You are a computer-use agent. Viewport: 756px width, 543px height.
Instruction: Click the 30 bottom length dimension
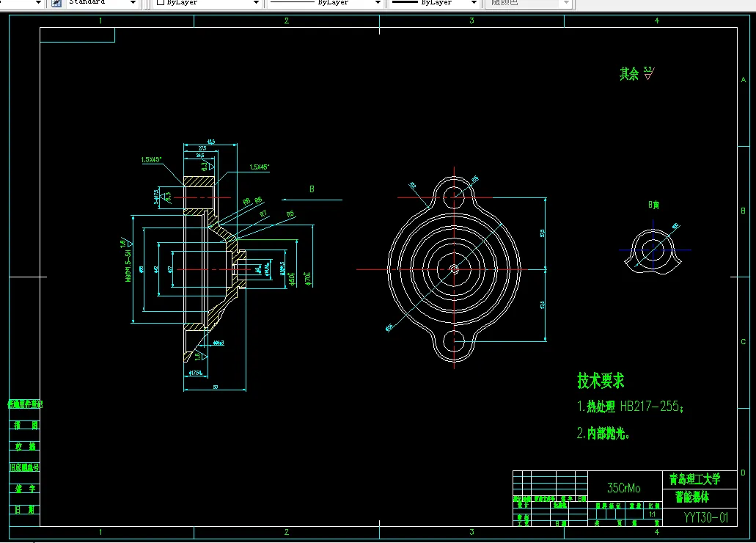[216, 387]
